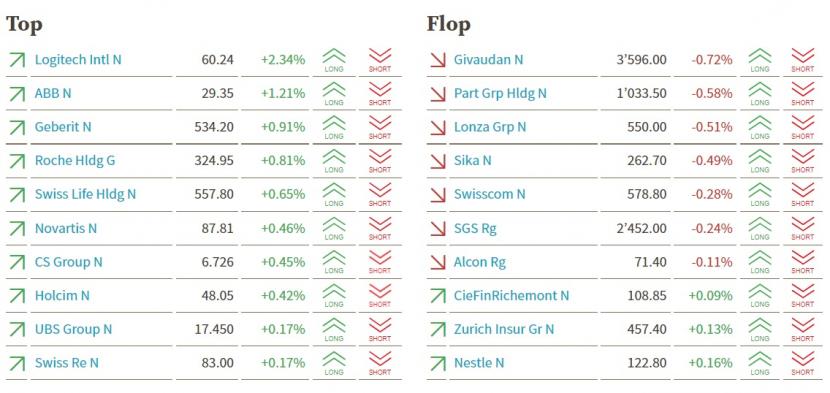This screenshot has height=393, width=830.
Task: Click the CieFinRichemont N link
Action: (511, 296)
